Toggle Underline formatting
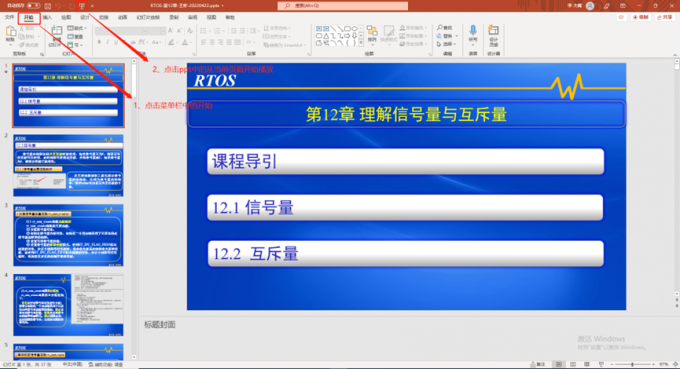 116,42
